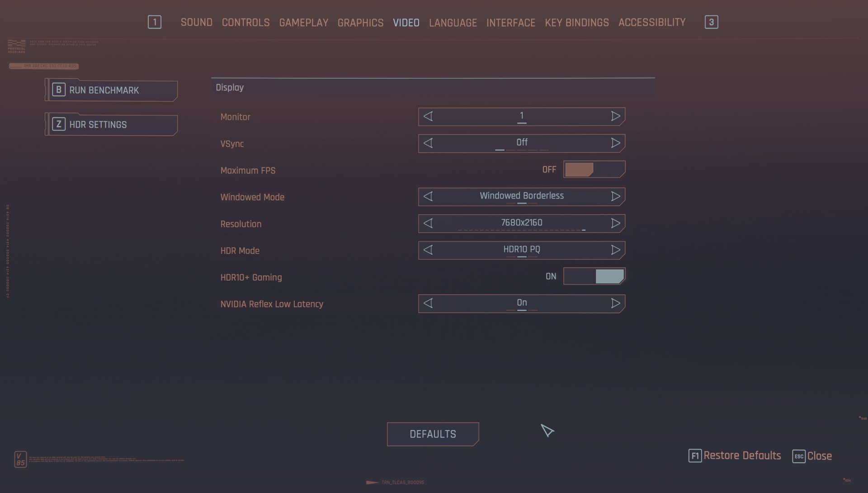Click left arrow to lower Resolution
This screenshot has height=493, width=868.
(428, 223)
